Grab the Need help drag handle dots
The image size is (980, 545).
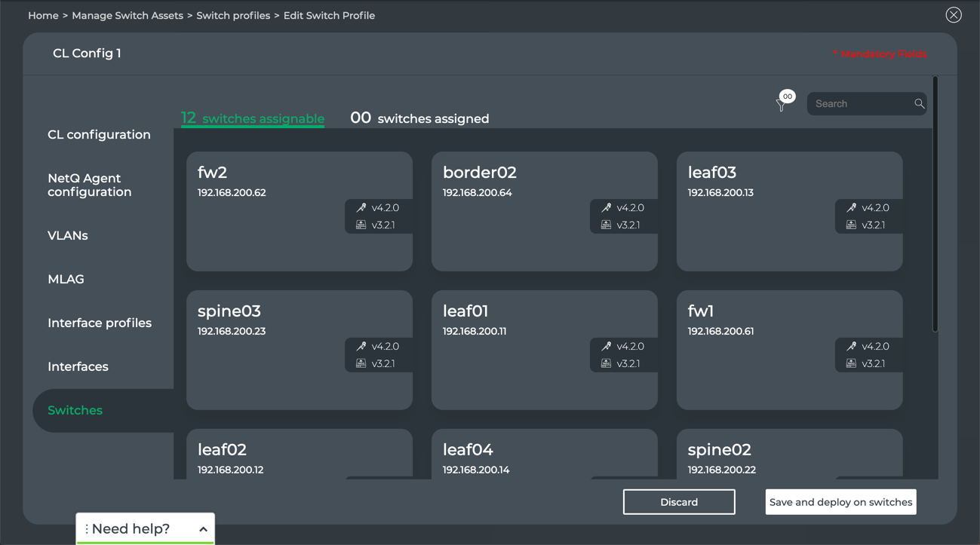click(87, 529)
